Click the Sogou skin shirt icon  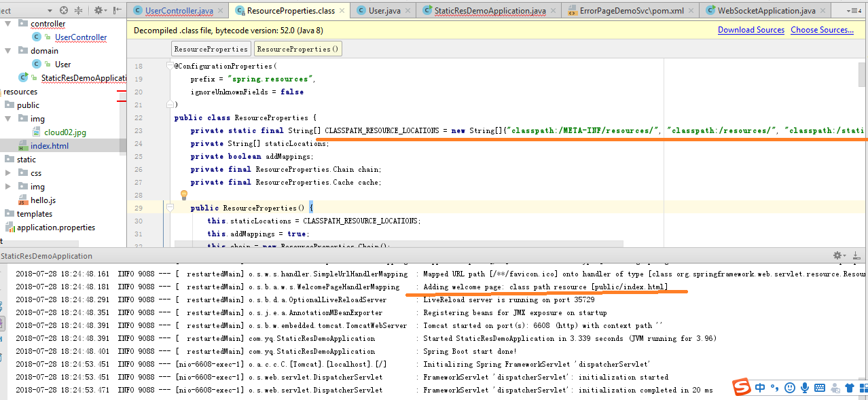click(x=849, y=388)
